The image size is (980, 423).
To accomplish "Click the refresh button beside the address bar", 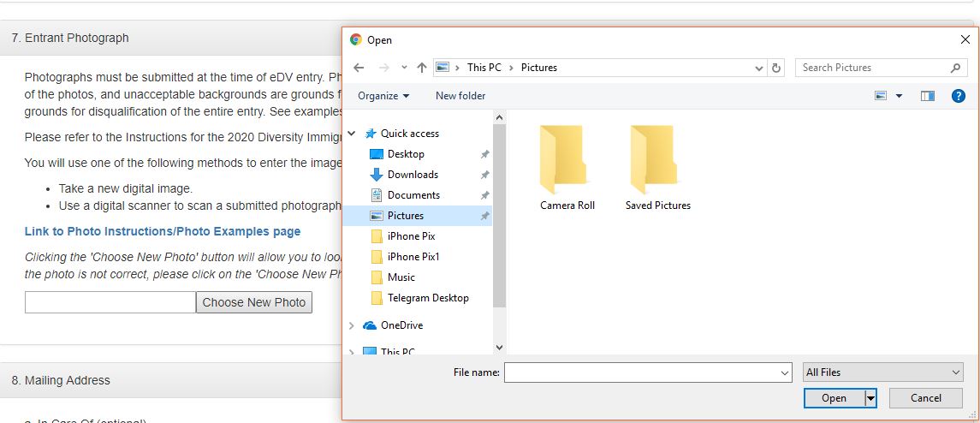I will [x=776, y=68].
